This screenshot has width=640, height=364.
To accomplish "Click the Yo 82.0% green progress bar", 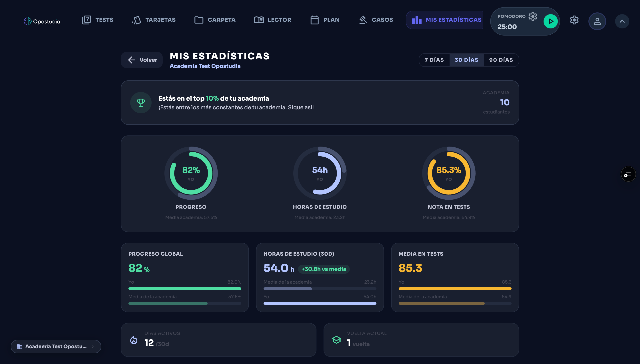I will 185,289.
